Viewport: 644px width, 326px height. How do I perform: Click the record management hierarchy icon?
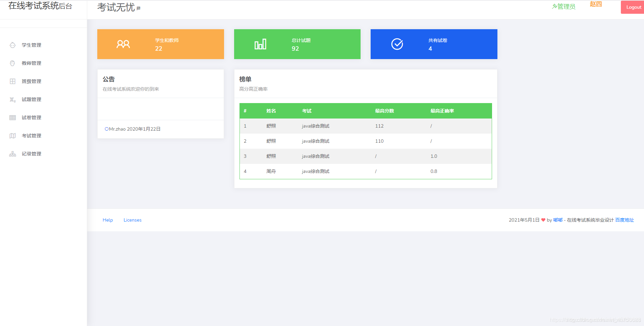click(x=12, y=154)
